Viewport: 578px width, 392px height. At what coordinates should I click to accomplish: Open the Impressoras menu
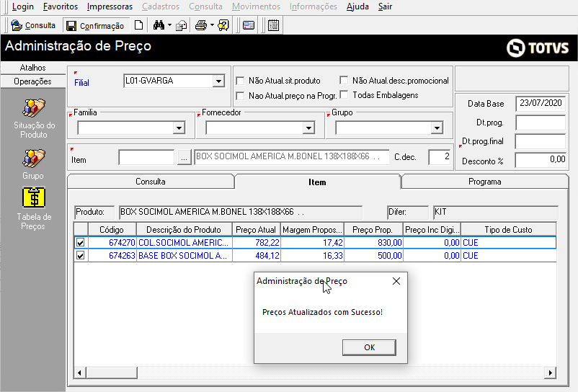pos(110,6)
